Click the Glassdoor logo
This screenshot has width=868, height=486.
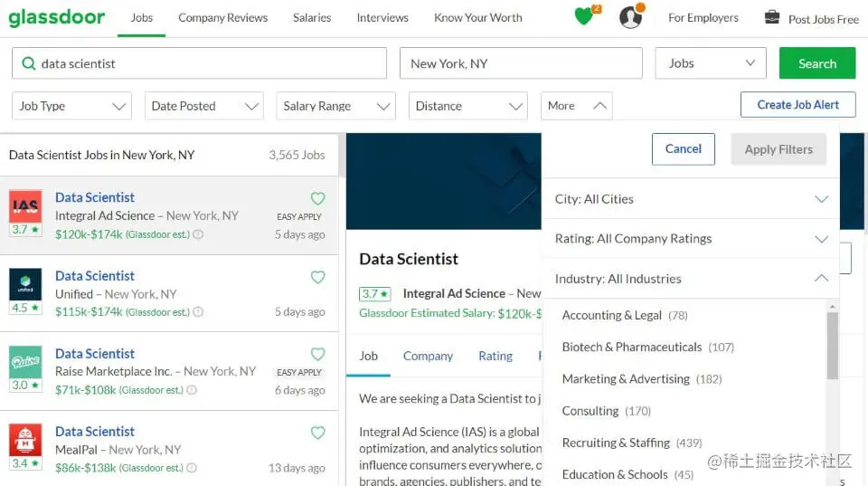point(56,17)
